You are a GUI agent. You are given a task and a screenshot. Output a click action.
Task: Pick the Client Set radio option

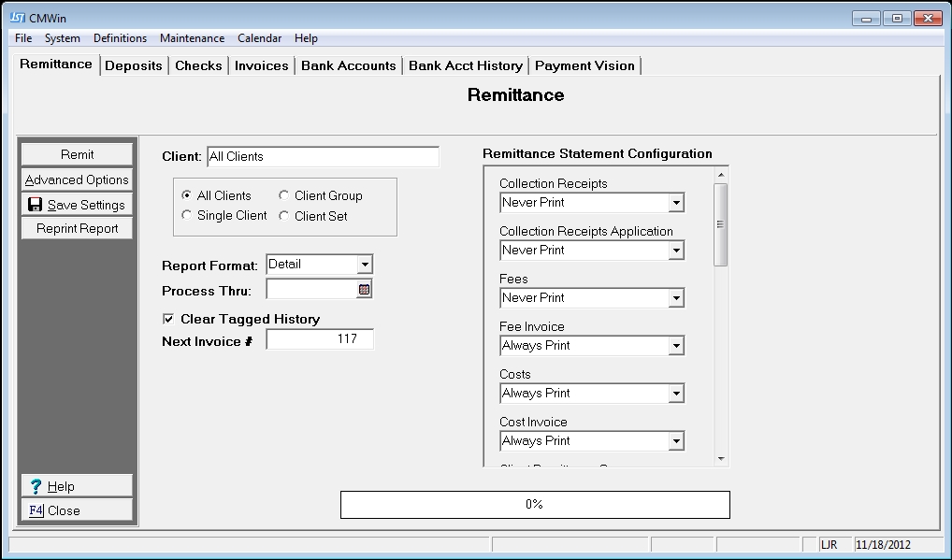284,215
